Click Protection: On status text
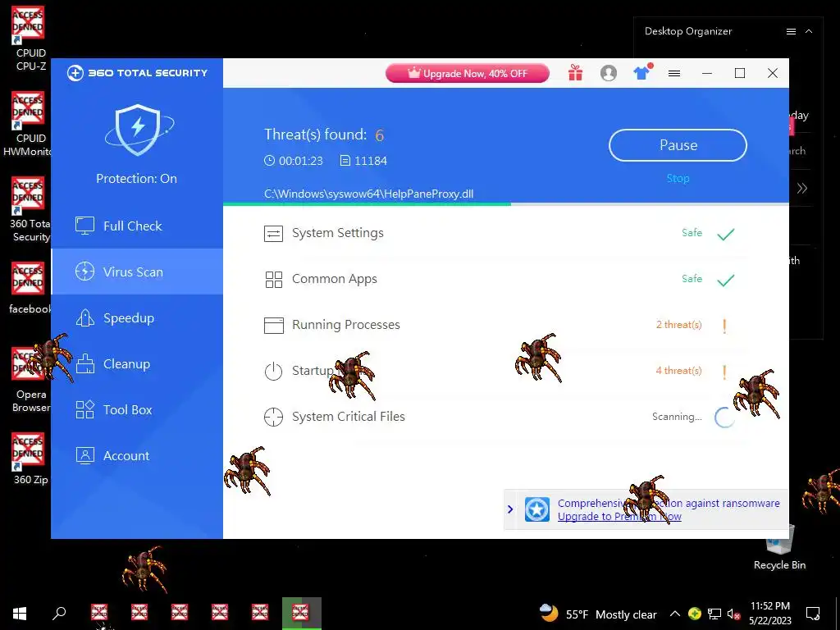Viewport: 840px width, 630px height. point(137,179)
